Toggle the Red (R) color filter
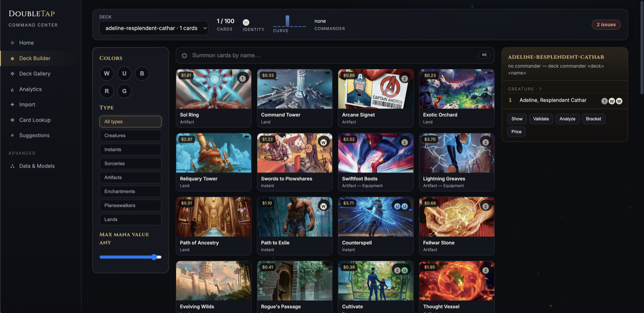 pos(107,91)
